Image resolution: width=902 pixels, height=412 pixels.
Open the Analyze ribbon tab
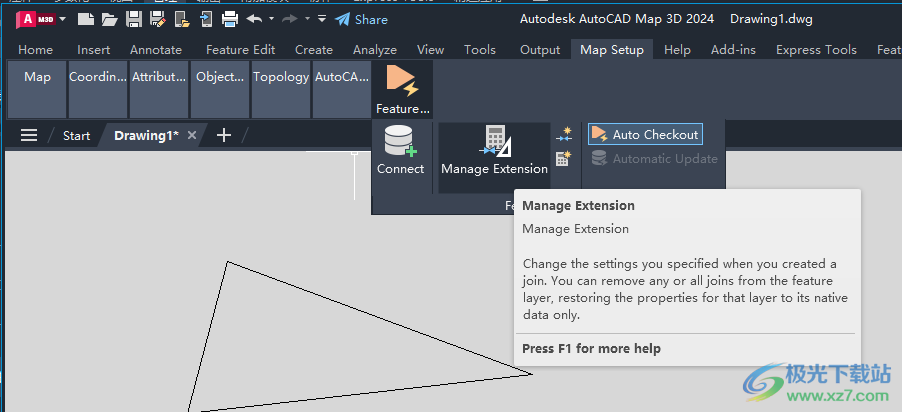(375, 50)
